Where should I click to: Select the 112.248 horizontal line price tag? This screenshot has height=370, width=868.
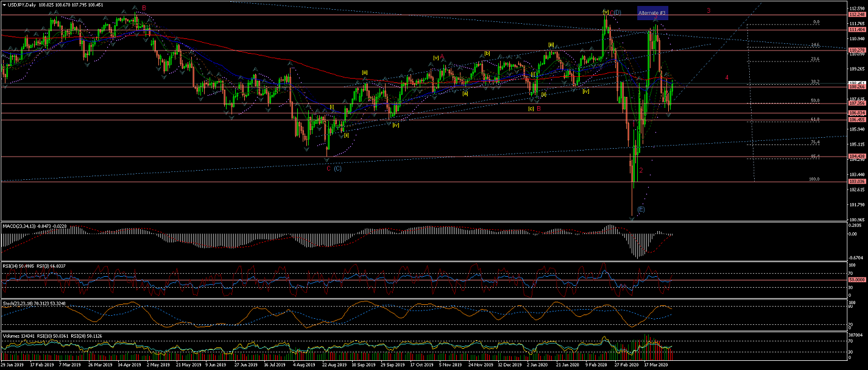click(x=856, y=14)
